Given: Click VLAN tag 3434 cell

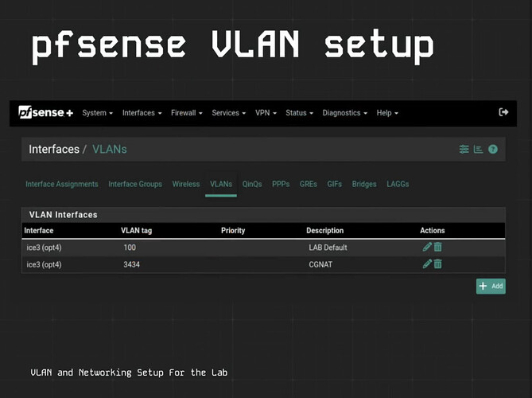Looking at the screenshot, I should [x=132, y=264].
